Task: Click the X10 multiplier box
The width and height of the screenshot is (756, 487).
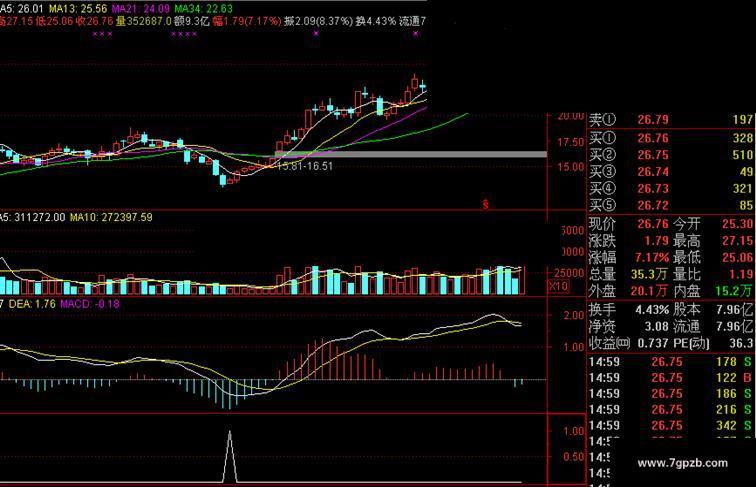Action: [558, 286]
